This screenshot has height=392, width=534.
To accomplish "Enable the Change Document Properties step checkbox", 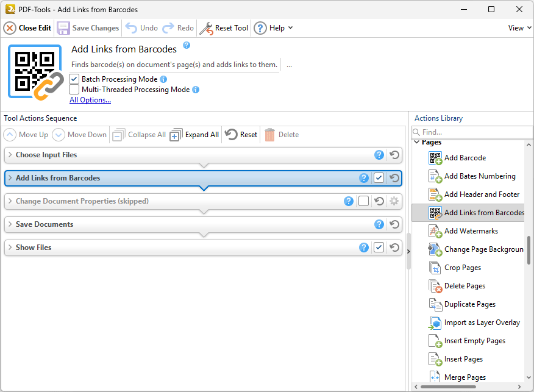I will [x=364, y=201].
